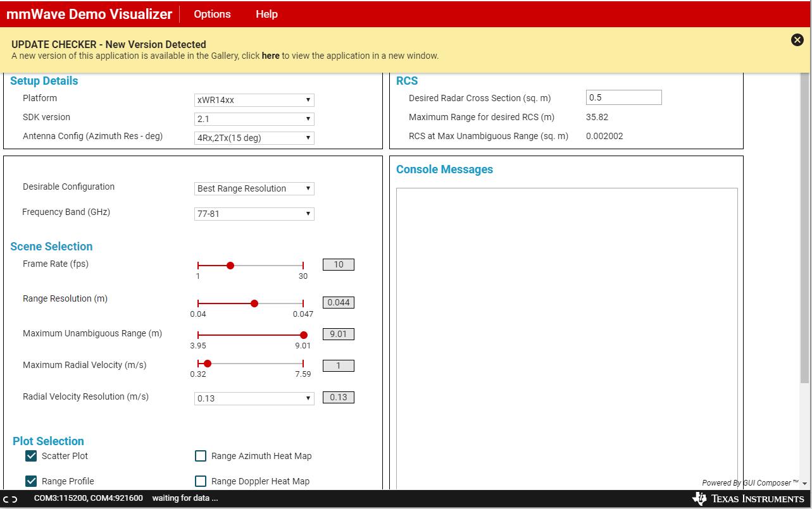Image resolution: width=812 pixels, height=509 pixels.
Task: Uncheck the Scatter Plot checkbox
Action: pos(31,456)
